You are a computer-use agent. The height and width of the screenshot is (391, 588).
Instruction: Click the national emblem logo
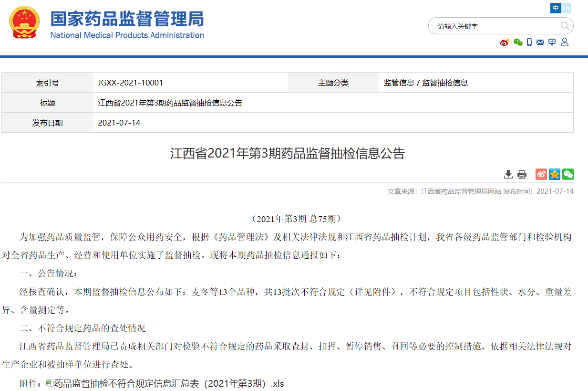click(25, 22)
